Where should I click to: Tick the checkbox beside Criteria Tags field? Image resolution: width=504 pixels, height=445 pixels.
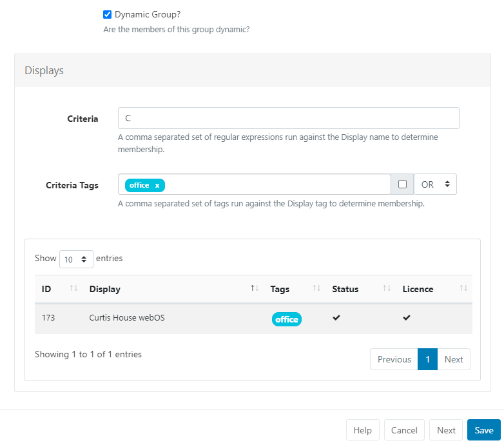coord(402,184)
